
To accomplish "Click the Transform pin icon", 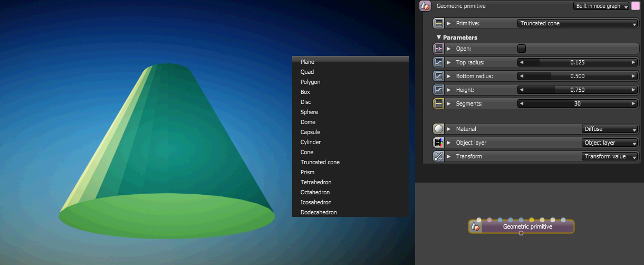I will click(439, 156).
